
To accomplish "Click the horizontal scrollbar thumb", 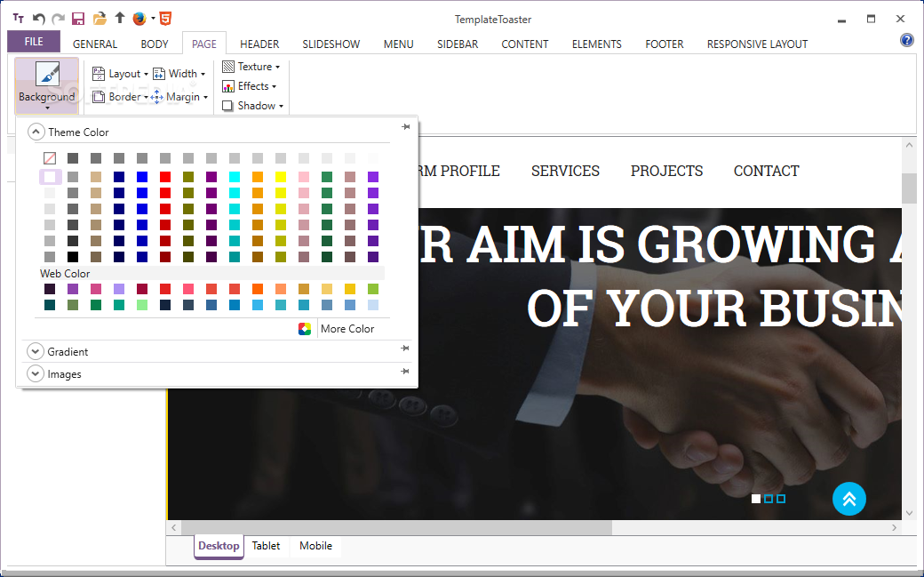I will point(396,527).
